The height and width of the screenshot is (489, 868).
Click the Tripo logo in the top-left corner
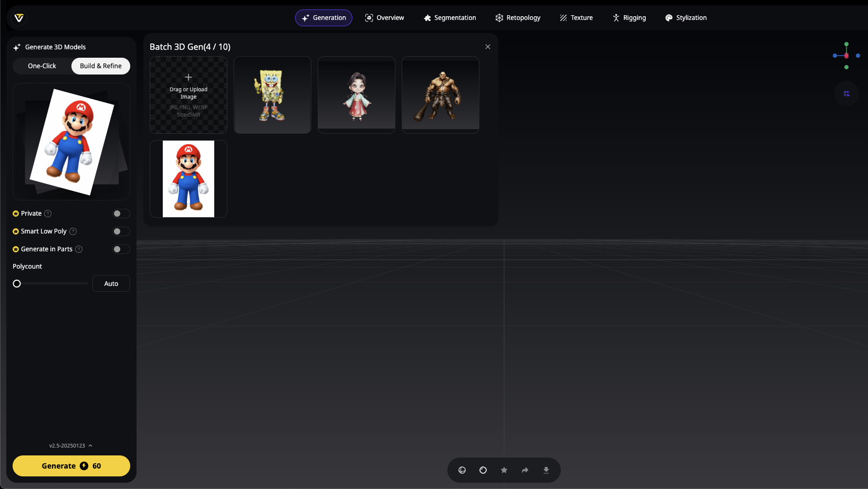coord(19,18)
